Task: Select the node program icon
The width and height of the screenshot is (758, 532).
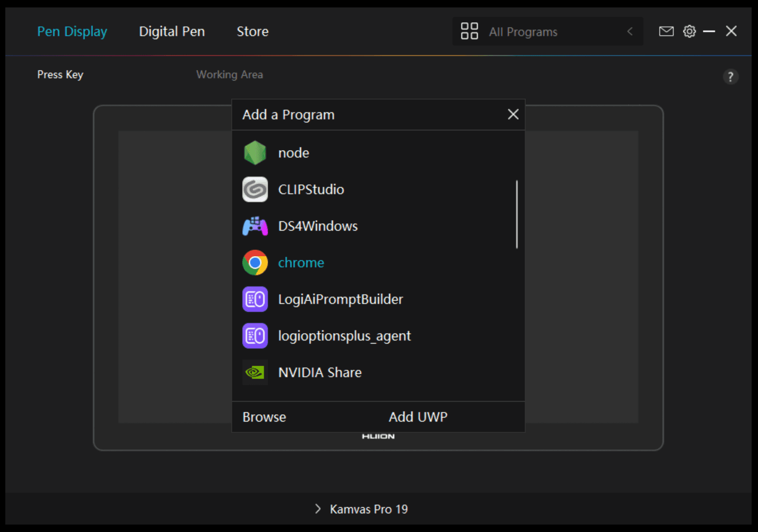Action: coord(255,153)
